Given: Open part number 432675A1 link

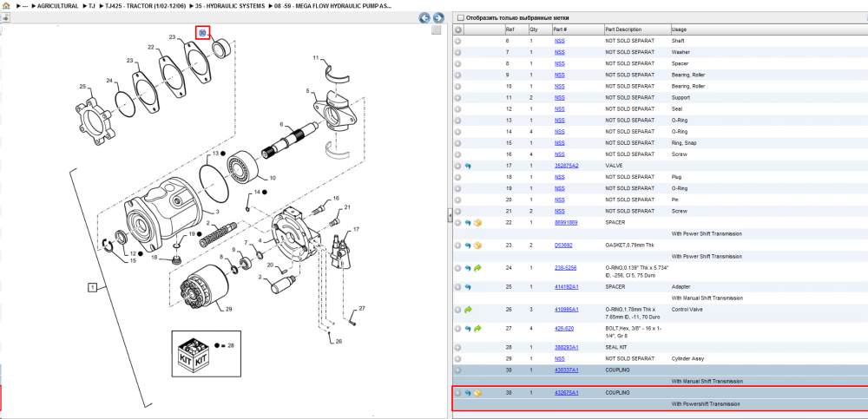Looking at the screenshot, I should click(566, 392).
